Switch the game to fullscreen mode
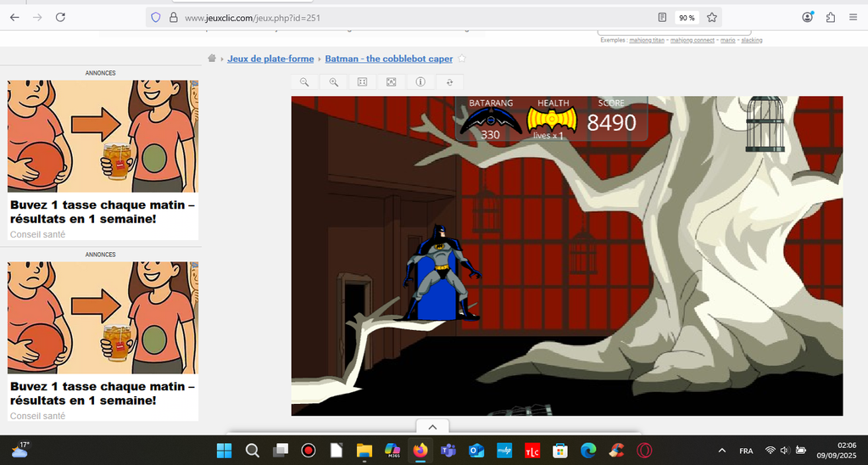Image resolution: width=868 pixels, height=465 pixels. coord(392,82)
